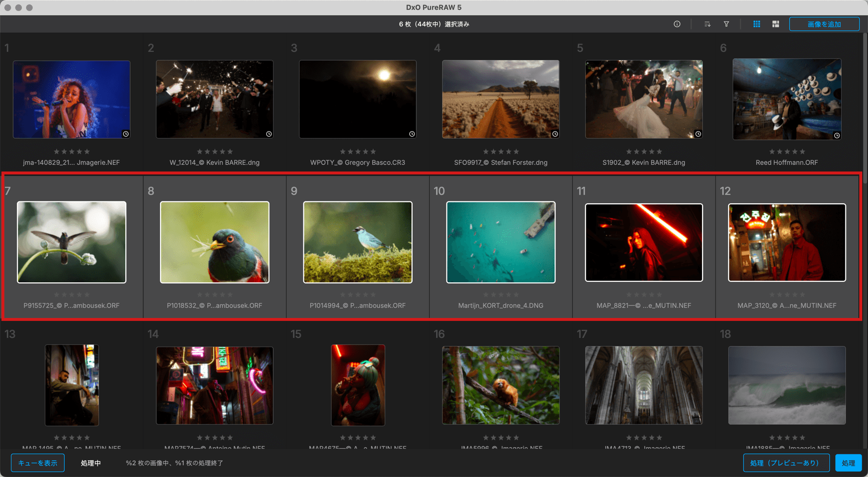Set star rating on SFO9917 Stefan Forster.dng

pos(501,151)
